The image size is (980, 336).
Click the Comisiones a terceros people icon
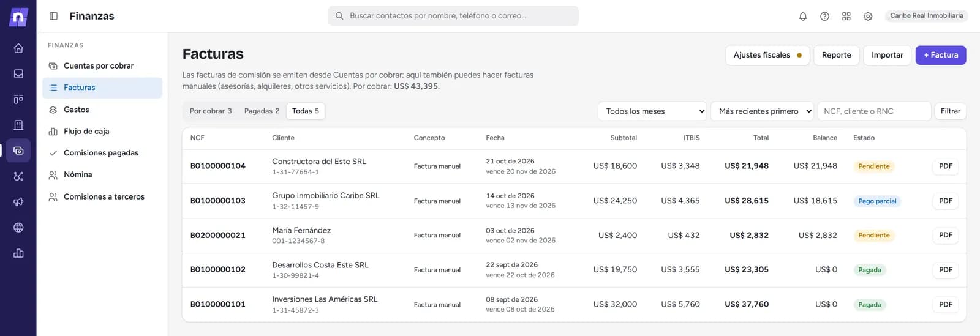tap(53, 197)
